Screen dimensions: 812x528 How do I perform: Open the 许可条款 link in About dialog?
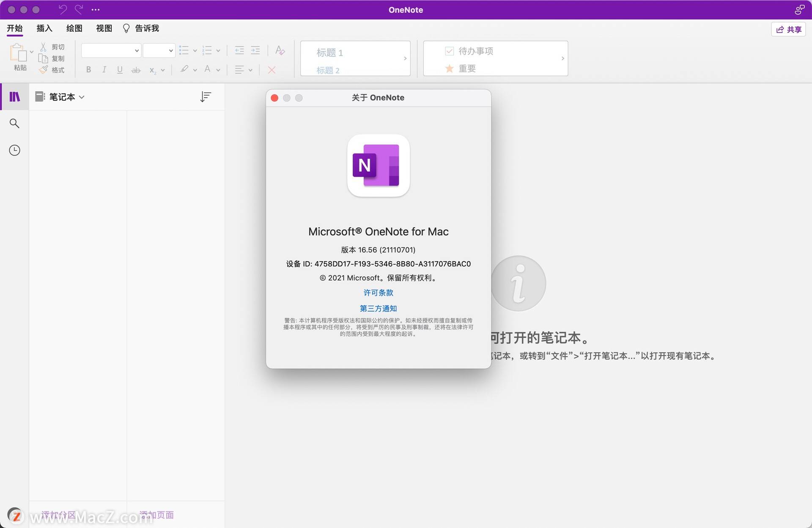pyautogui.click(x=378, y=293)
